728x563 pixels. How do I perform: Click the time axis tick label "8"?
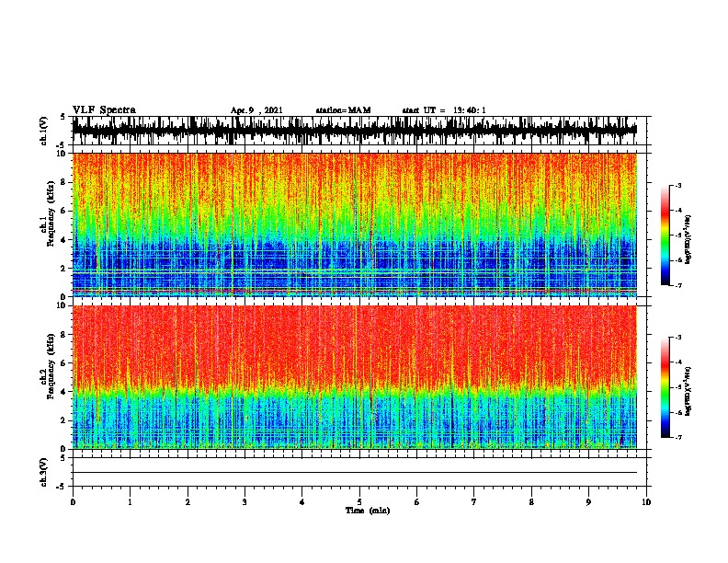pos(531,502)
